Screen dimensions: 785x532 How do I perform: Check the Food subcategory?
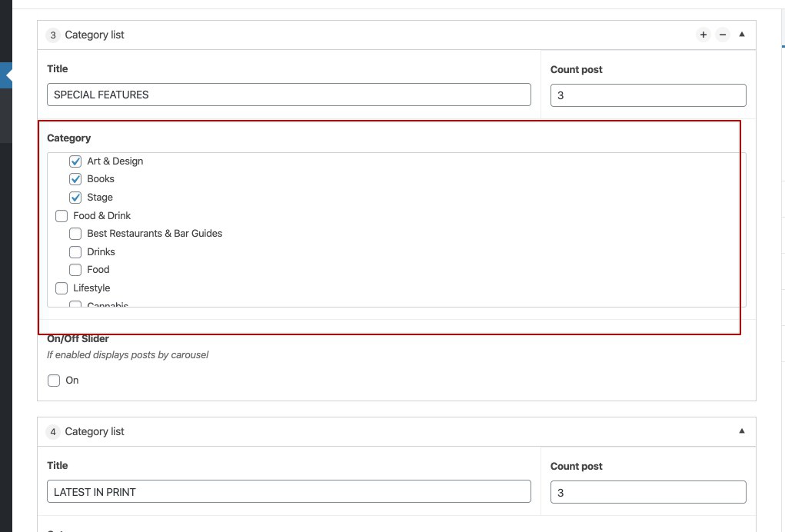(x=75, y=270)
